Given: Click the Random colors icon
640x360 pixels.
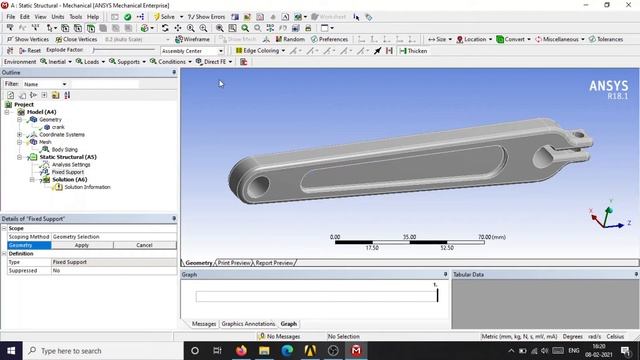Looking at the screenshot, I should coord(290,39).
